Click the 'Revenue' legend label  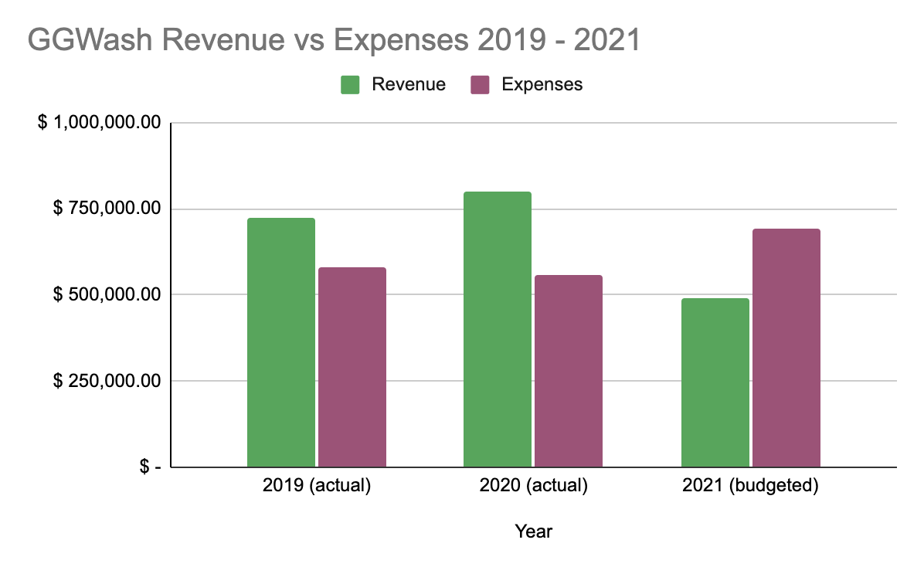(409, 84)
